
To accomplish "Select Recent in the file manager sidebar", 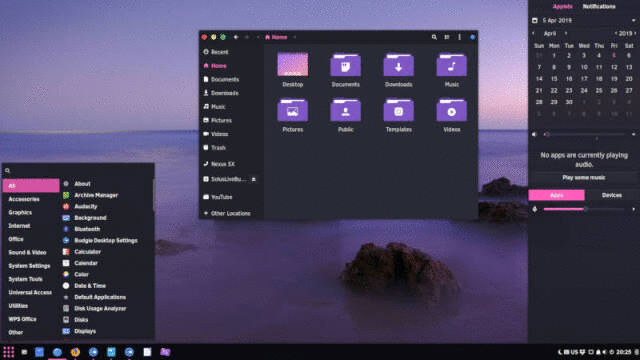I will (231, 52).
